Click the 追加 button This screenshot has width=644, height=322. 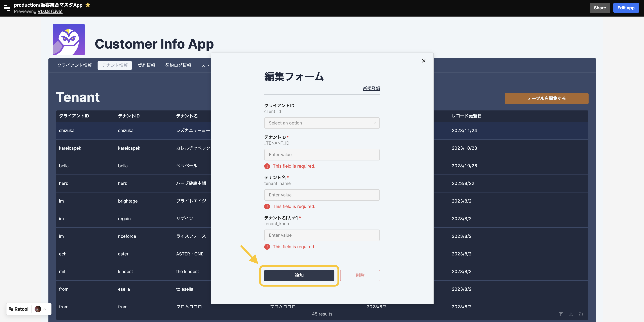(x=299, y=275)
